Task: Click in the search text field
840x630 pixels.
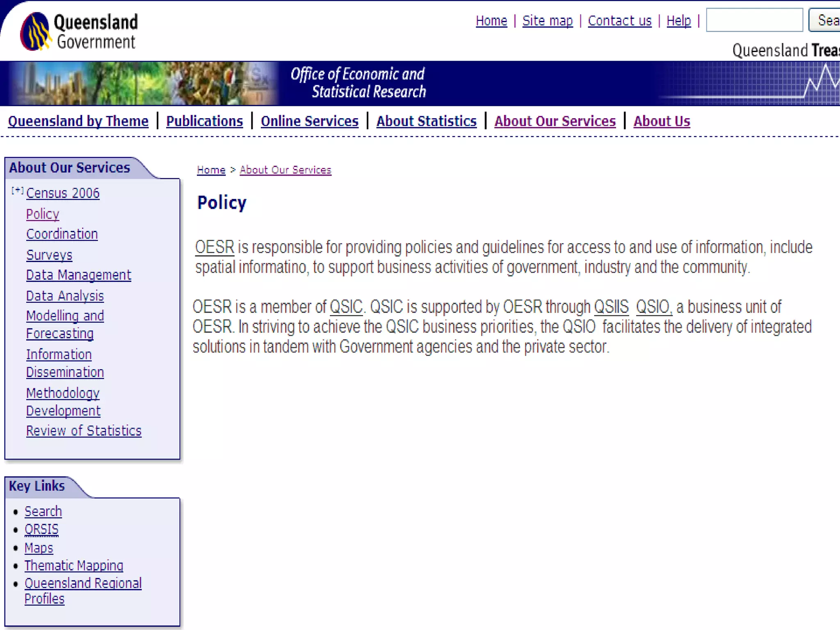Action: click(754, 20)
